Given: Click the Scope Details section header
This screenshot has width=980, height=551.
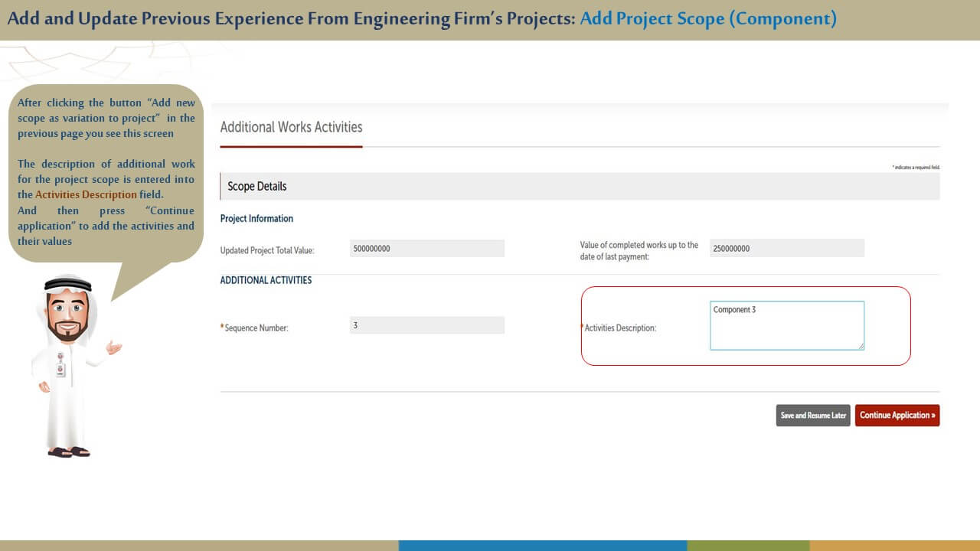Looking at the screenshot, I should (x=257, y=187).
